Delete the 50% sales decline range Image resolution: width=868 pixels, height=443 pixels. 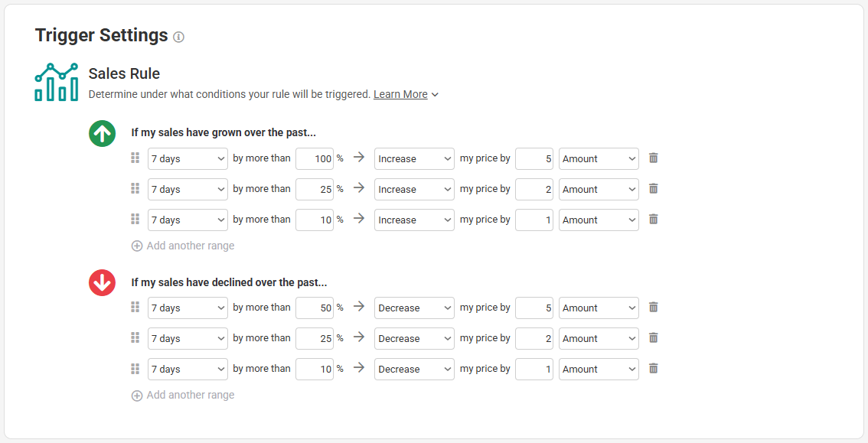(x=653, y=307)
